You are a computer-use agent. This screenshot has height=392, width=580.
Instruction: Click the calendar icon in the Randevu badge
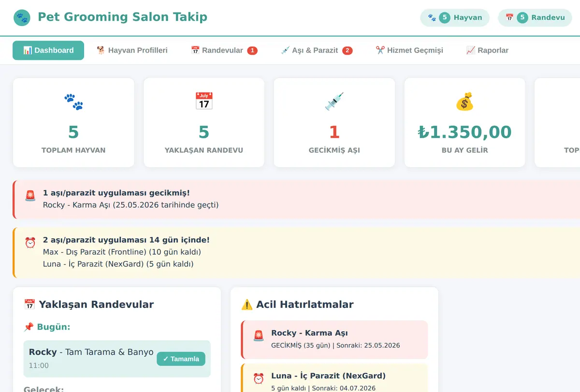click(x=509, y=18)
